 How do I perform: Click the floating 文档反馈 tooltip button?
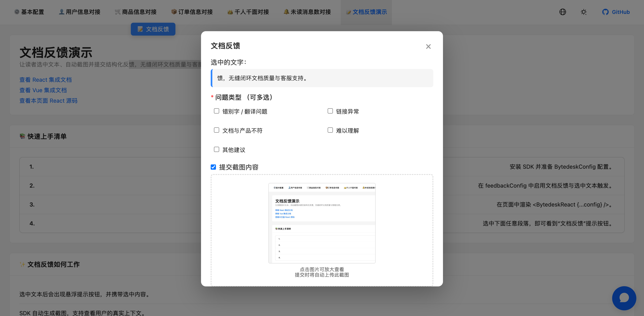tap(153, 29)
